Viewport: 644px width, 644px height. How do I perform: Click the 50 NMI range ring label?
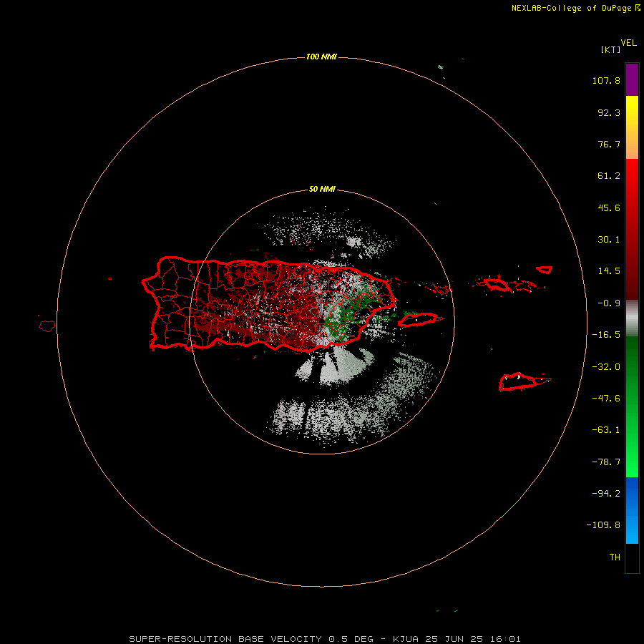click(322, 190)
